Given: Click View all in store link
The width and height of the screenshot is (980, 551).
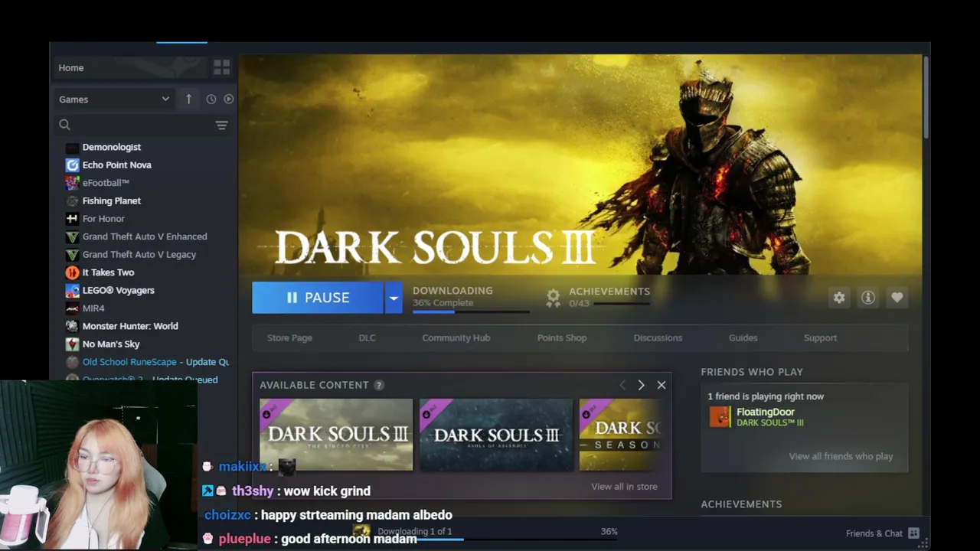Looking at the screenshot, I should [x=624, y=487].
